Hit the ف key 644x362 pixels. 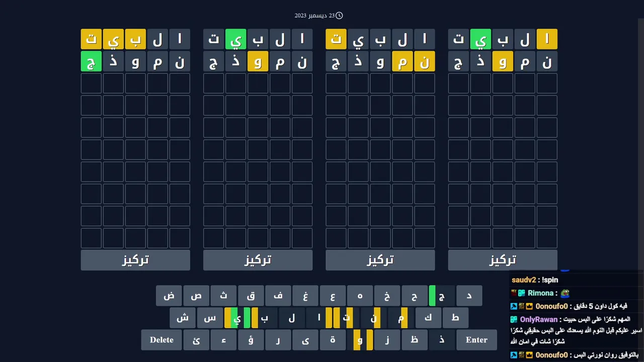point(278,296)
